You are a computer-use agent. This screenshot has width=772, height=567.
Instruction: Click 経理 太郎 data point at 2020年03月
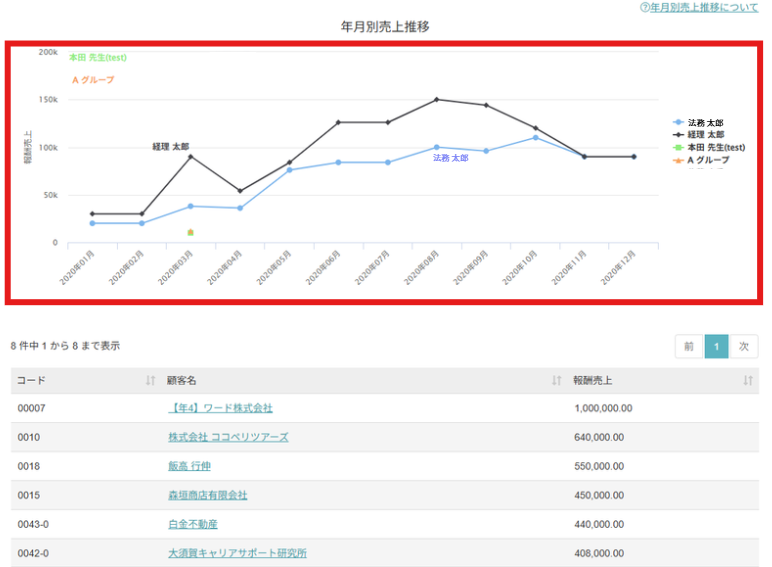click(x=190, y=156)
